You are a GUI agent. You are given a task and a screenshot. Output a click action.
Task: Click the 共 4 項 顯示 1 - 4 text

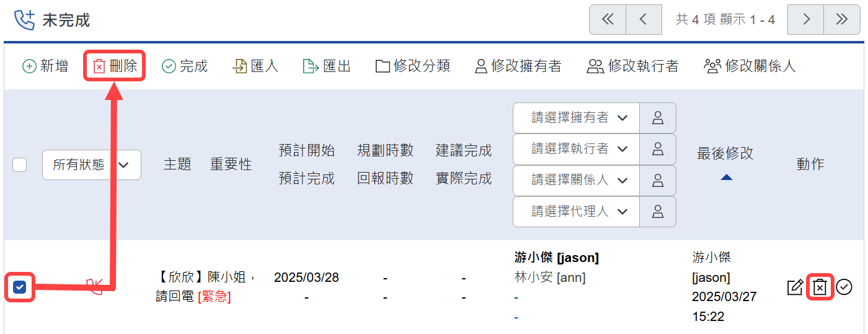[x=725, y=20]
